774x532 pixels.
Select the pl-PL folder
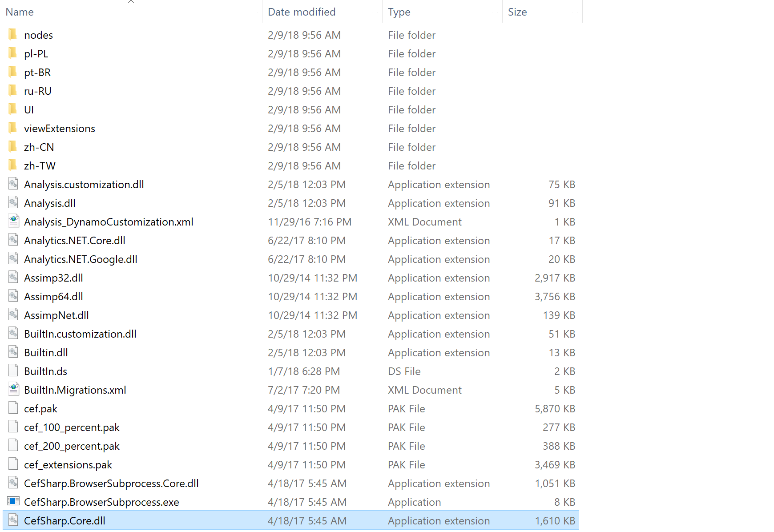pyautogui.click(x=36, y=53)
